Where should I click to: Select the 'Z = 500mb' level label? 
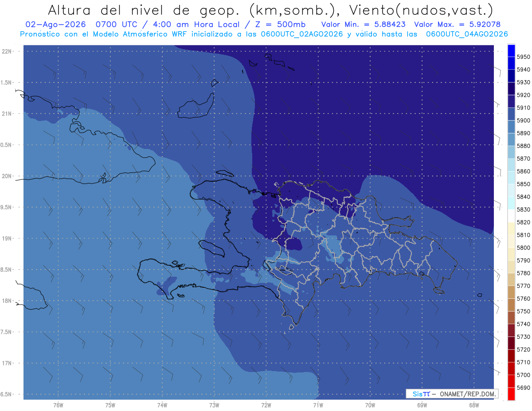click(x=280, y=24)
